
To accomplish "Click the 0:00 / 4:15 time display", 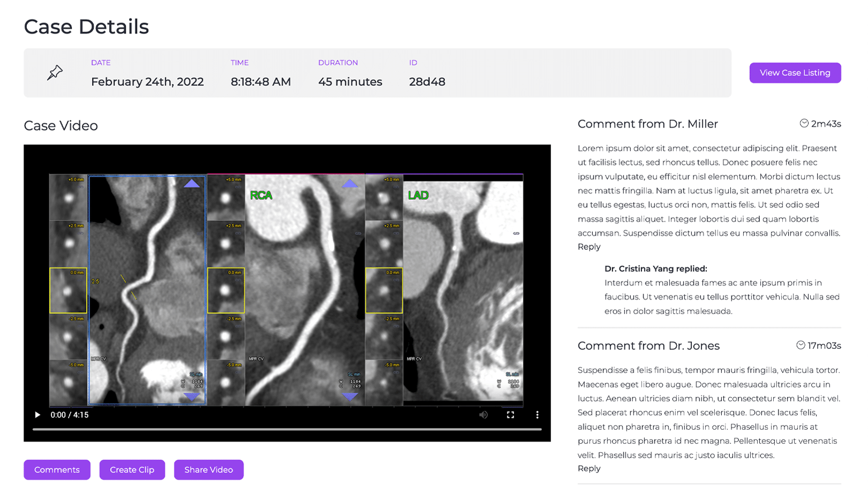I will click(70, 414).
